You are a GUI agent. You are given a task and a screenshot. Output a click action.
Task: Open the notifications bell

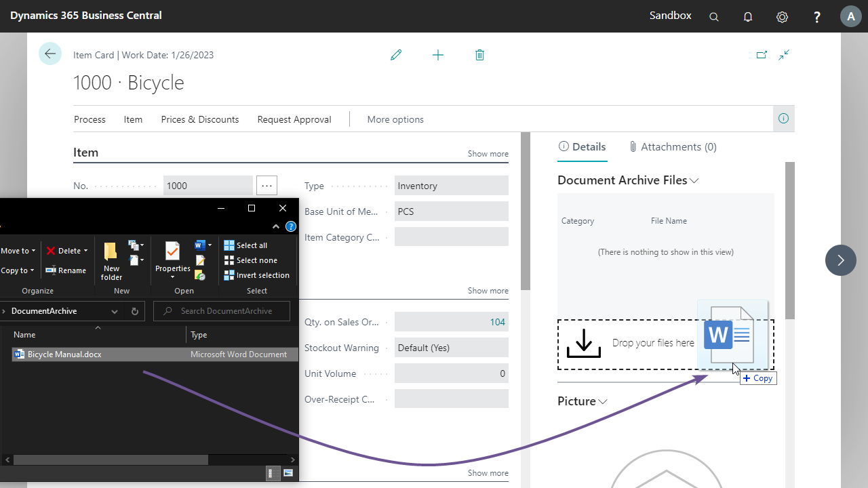pyautogui.click(x=748, y=17)
